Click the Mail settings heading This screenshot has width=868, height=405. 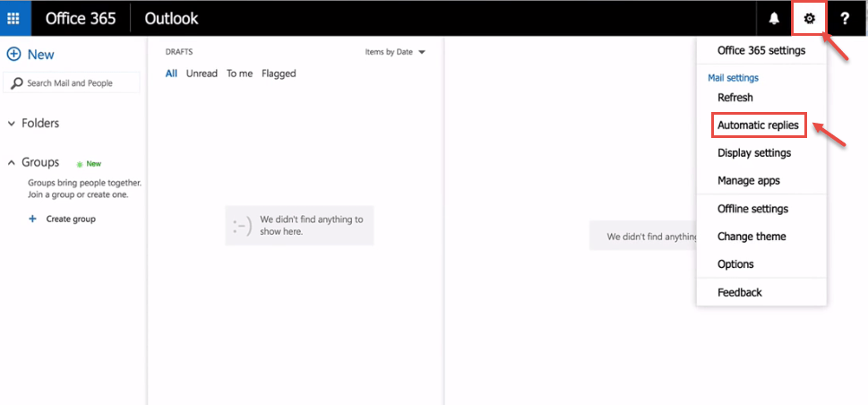(733, 78)
